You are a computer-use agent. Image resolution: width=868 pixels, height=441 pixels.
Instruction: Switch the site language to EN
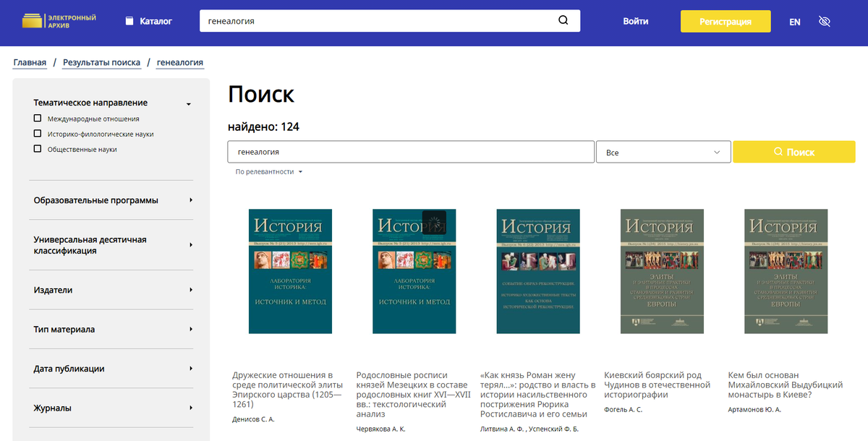[x=794, y=21]
